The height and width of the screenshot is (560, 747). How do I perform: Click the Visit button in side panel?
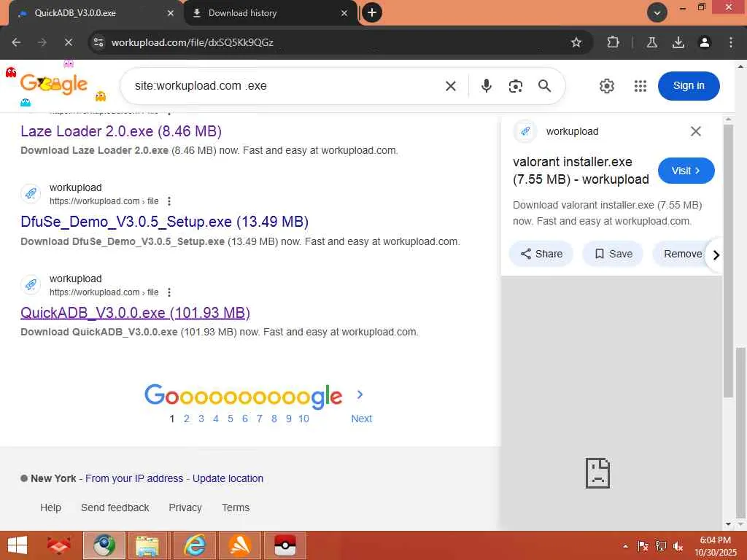(x=686, y=171)
